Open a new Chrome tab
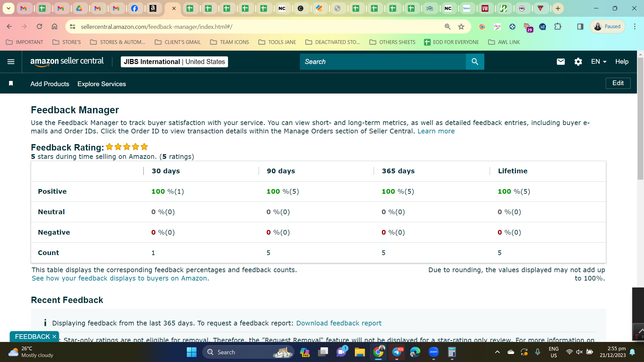Screen dimensions: 644x362 pos(558,8)
